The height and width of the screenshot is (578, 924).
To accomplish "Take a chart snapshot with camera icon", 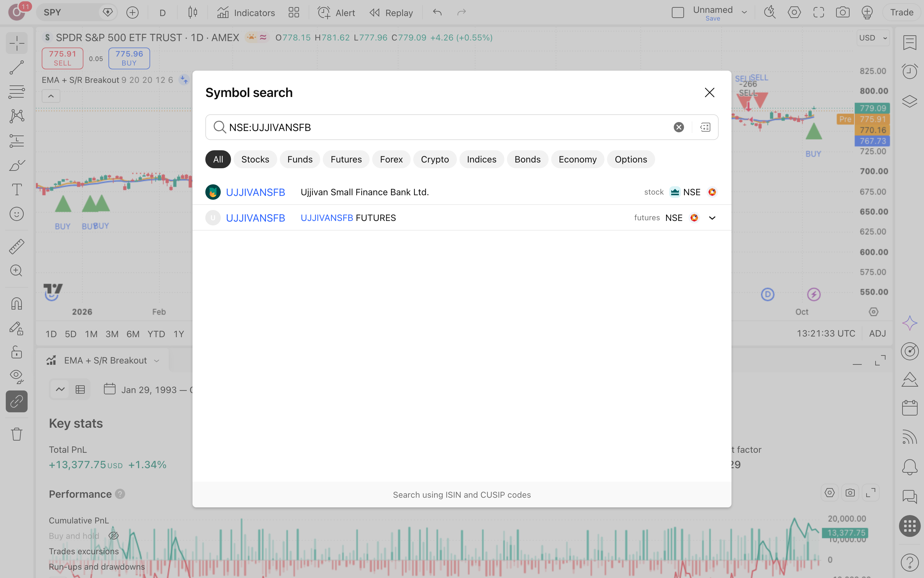I will 843,13.
